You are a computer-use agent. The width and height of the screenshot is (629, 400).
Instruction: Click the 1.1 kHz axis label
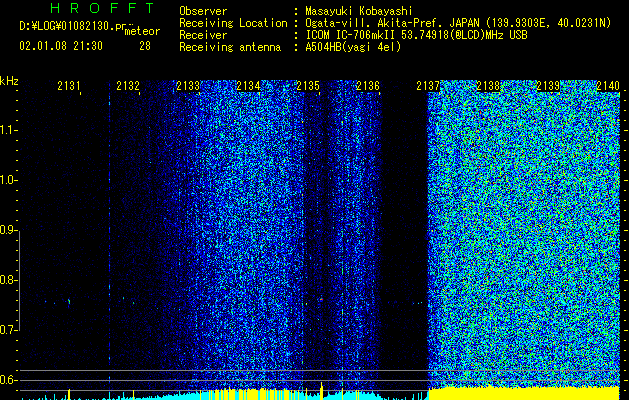(7, 130)
